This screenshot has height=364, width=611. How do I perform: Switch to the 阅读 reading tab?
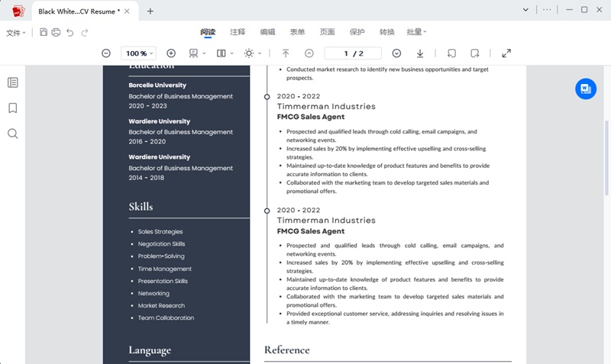(x=208, y=32)
